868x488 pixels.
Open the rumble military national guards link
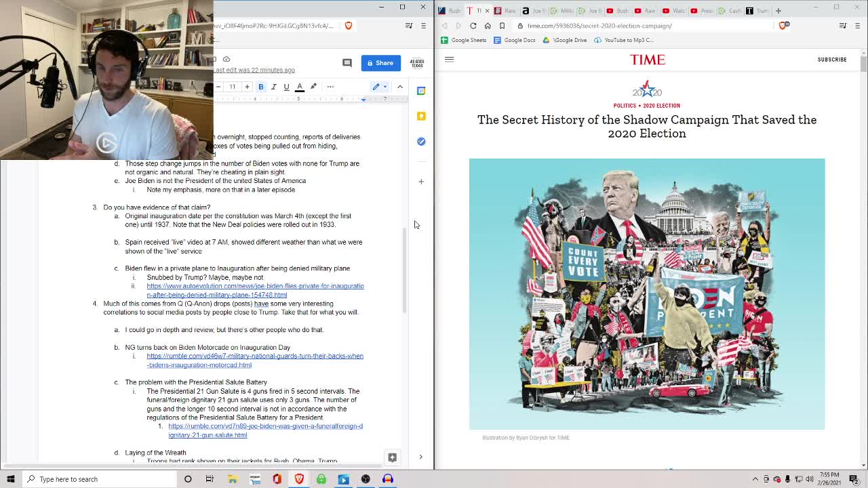coord(255,361)
